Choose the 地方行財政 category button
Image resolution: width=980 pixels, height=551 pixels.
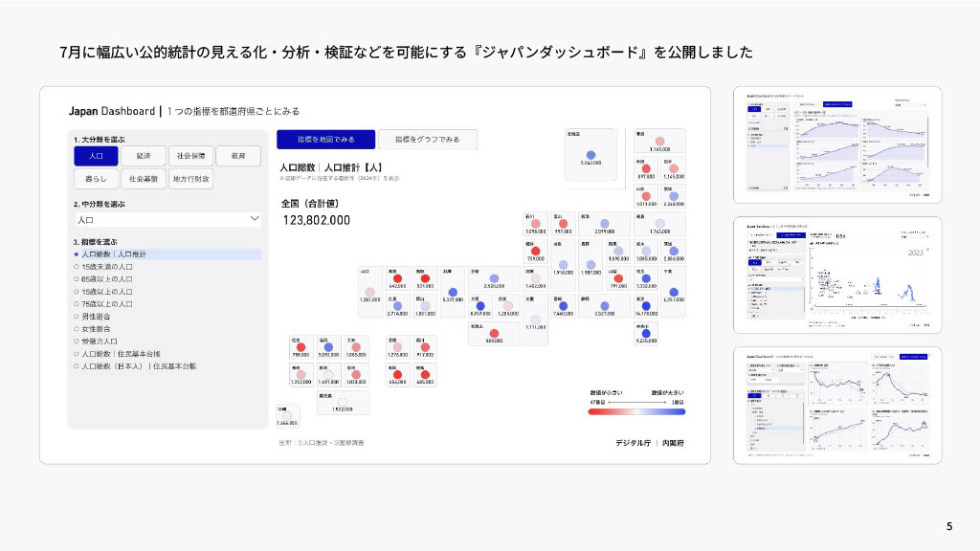[190, 179]
